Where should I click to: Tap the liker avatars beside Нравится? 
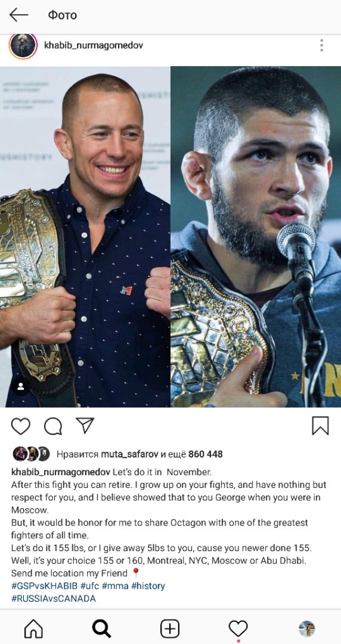point(31,454)
